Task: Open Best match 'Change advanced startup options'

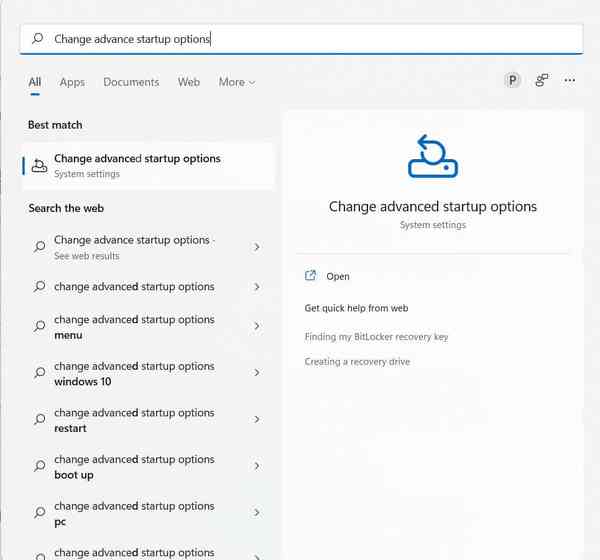Action: [x=148, y=166]
